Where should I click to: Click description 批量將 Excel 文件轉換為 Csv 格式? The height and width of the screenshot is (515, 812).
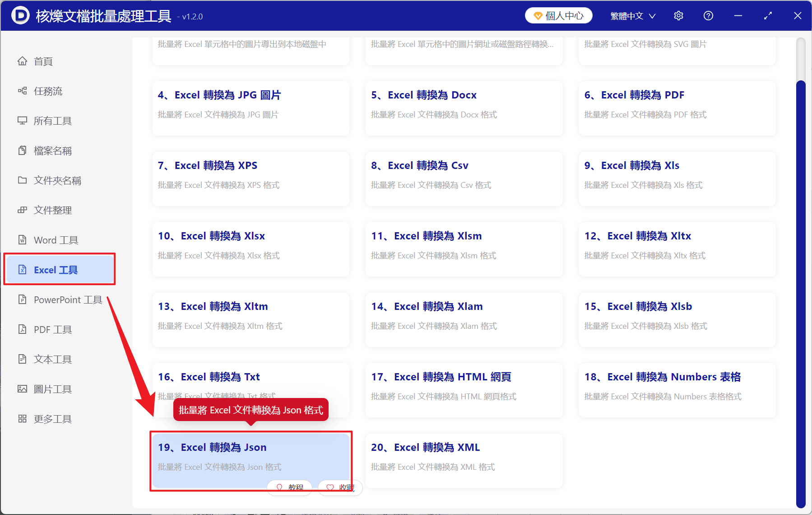point(431,185)
